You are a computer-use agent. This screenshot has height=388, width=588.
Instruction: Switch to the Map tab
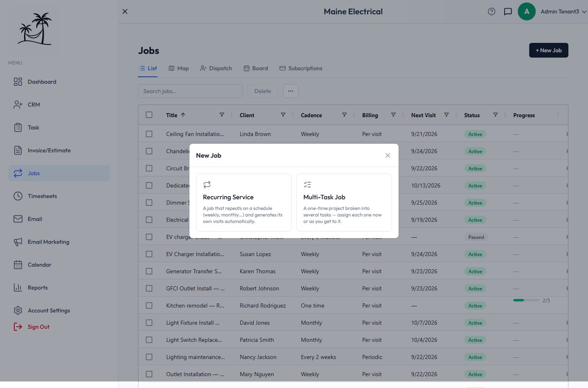(x=178, y=68)
